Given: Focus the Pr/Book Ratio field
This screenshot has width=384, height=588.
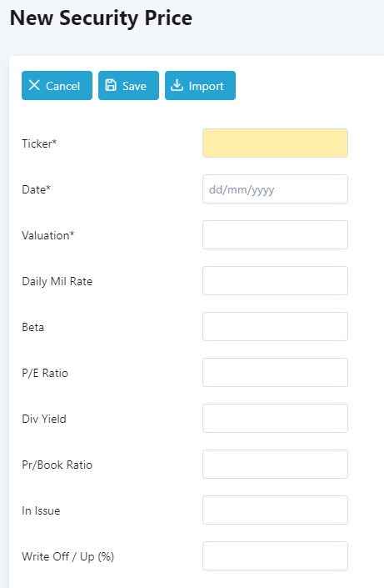Looking at the screenshot, I should coord(275,465).
